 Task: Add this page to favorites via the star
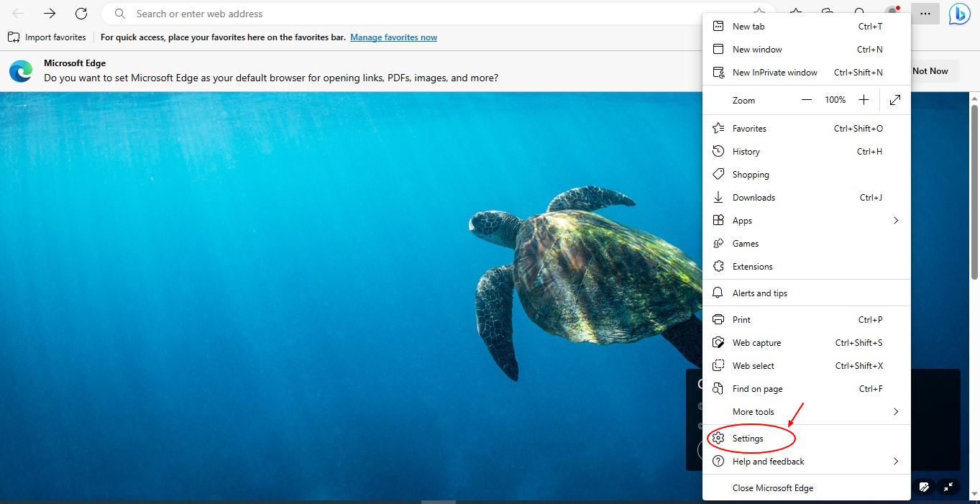759,13
